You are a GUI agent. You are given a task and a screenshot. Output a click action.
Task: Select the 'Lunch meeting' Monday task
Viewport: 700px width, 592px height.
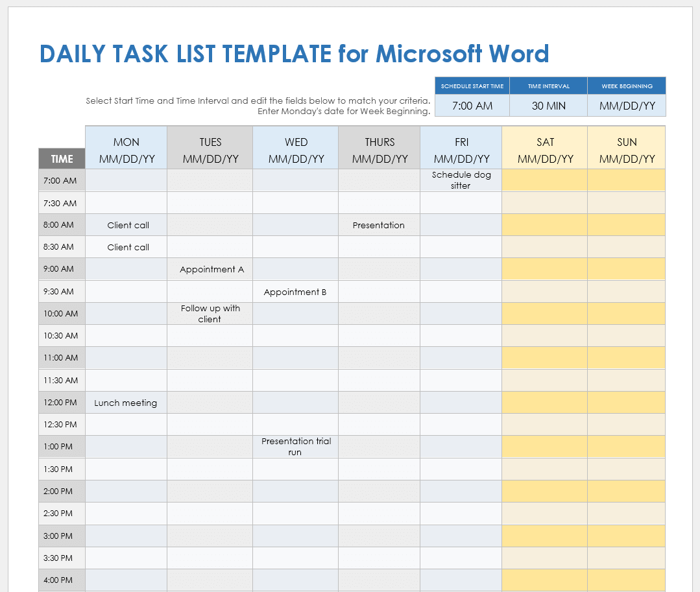coord(126,402)
